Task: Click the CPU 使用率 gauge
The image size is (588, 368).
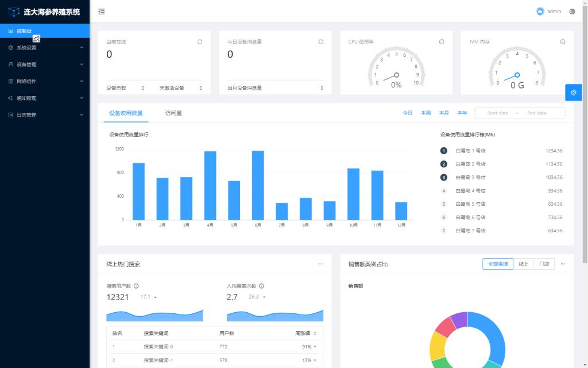Action: point(396,68)
